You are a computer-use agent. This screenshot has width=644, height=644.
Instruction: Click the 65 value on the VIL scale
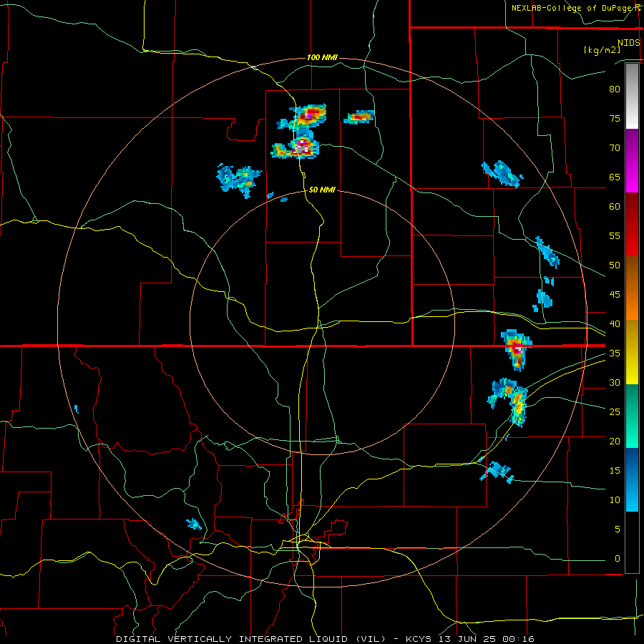[x=615, y=177]
